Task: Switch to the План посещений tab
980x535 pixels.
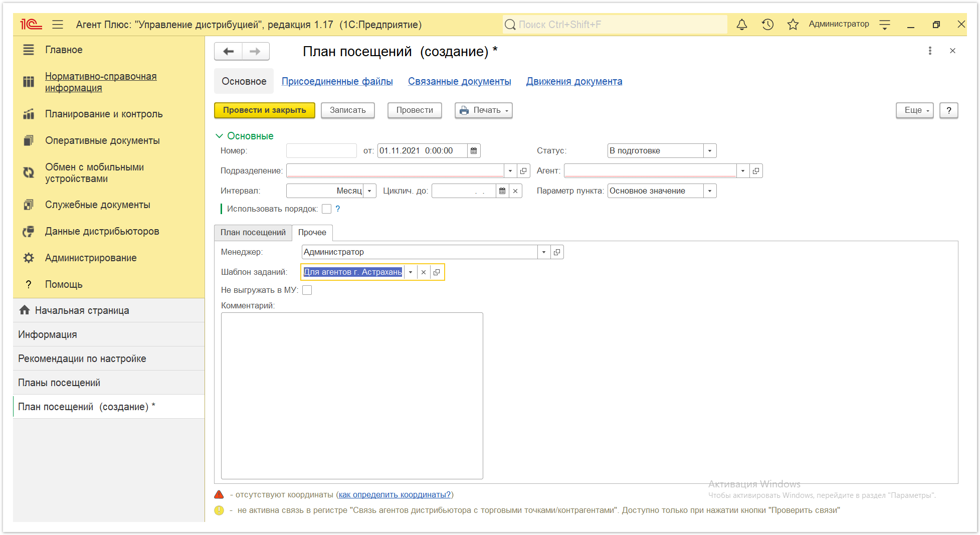Action: [253, 232]
